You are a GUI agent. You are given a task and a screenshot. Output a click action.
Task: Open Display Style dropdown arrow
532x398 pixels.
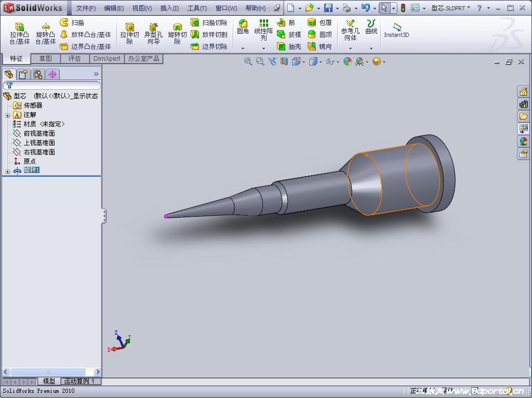click(321, 62)
